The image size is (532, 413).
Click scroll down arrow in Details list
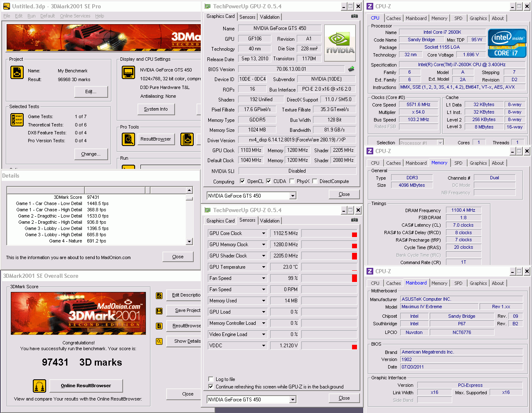(x=190, y=241)
